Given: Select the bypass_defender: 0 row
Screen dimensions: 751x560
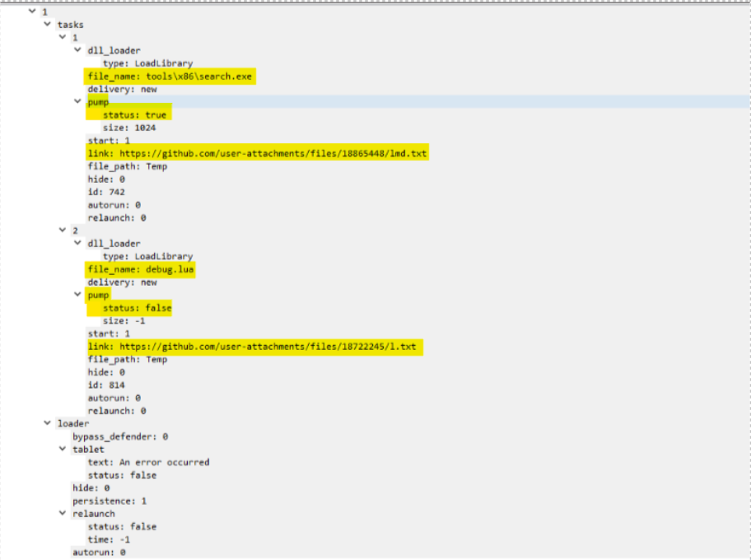Looking at the screenshot, I should click(120, 436).
